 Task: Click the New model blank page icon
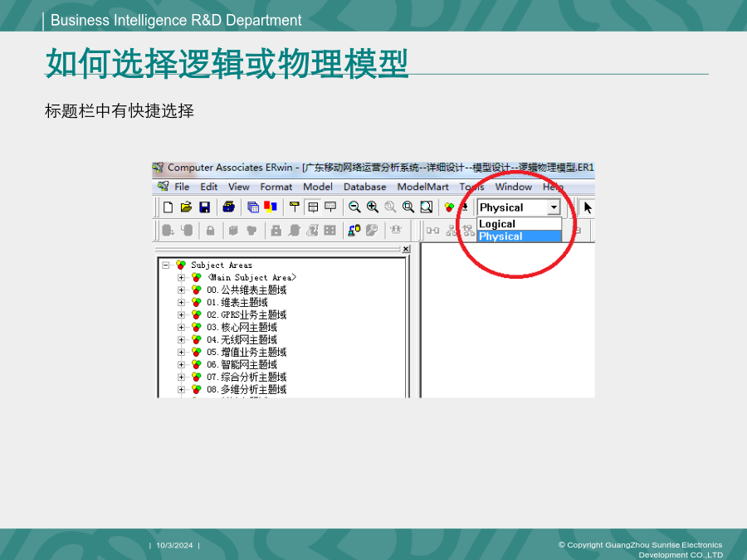pos(168,207)
